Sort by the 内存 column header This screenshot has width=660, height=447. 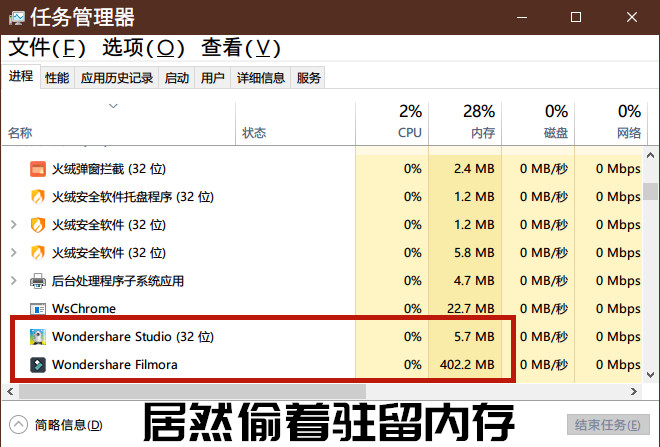pyautogui.click(x=465, y=122)
